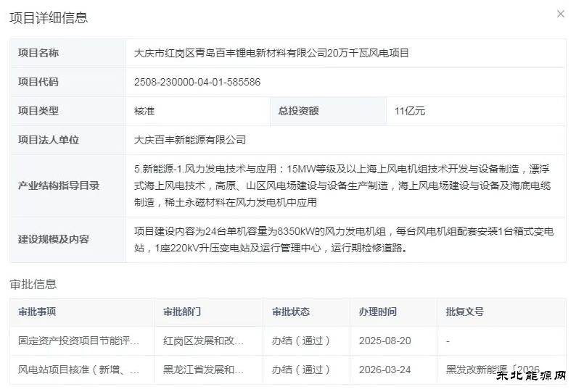The width and height of the screenshot is (576, 392).
Task: Click the 建设规模及内容 description text
Action: [x=344, y=239]
